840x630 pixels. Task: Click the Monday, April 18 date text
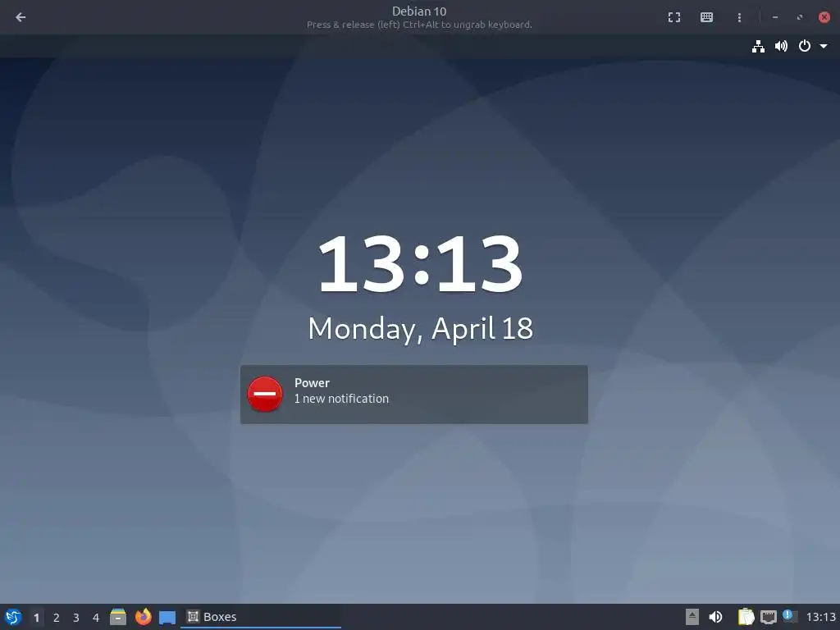point(421,328)
